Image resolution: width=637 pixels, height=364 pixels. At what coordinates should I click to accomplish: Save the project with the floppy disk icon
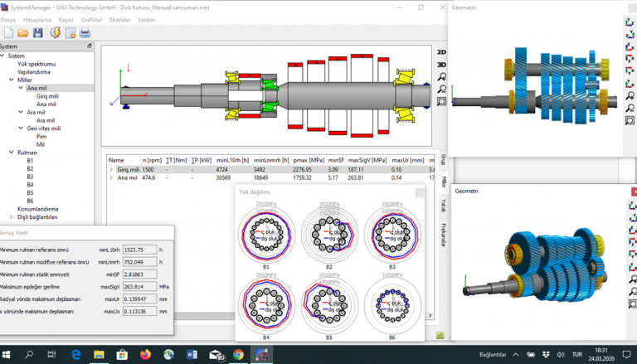(x=38, y=33)
